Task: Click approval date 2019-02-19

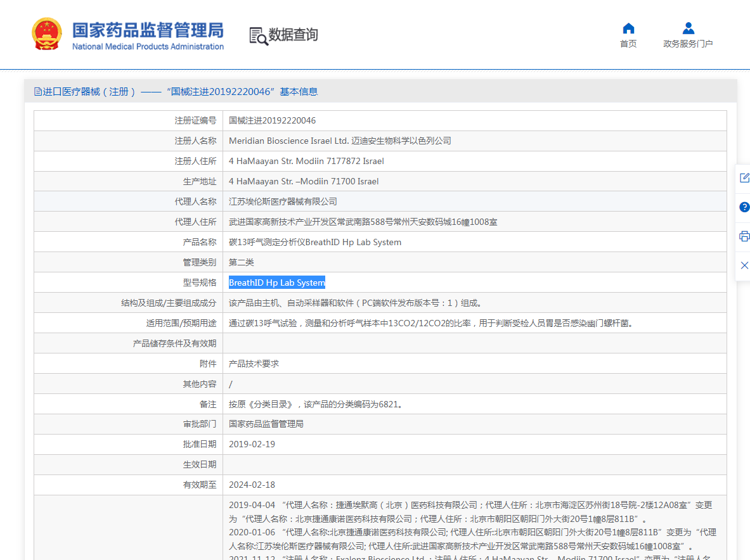Action: point(252,444)
